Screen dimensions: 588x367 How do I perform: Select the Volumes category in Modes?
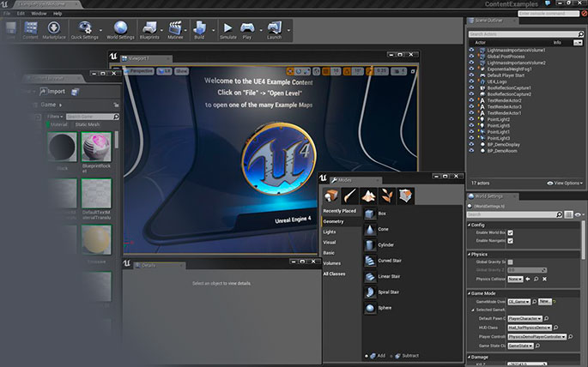coord(332,263)
